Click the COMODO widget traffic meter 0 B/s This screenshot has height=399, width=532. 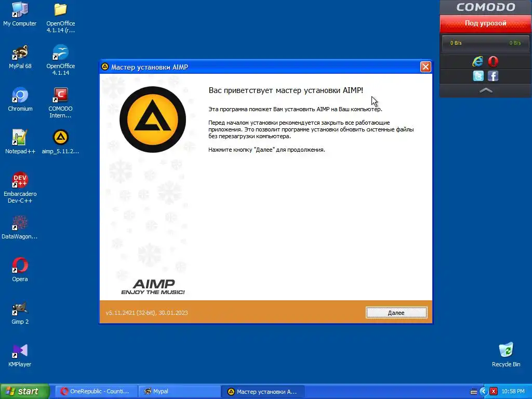click(x=485, y=43)
